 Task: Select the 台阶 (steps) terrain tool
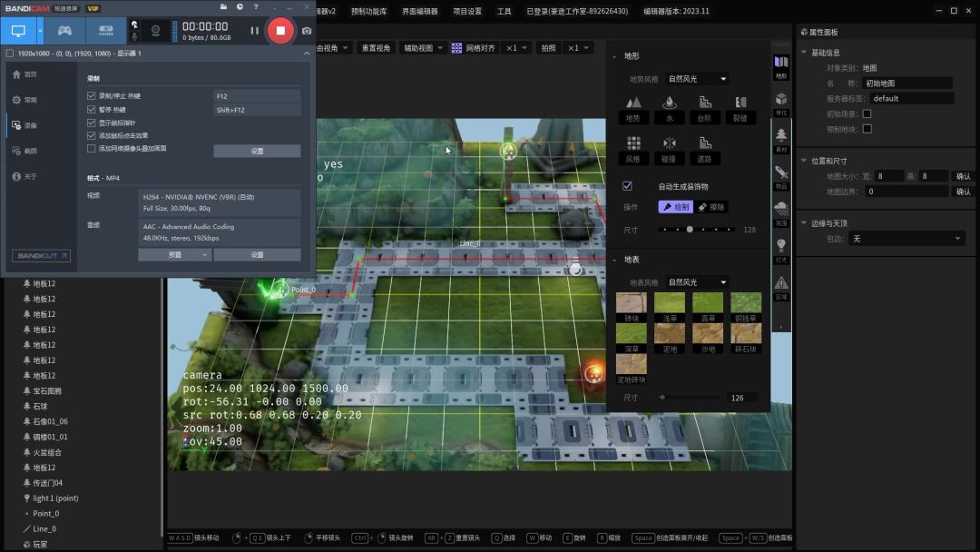coord(705,107)
